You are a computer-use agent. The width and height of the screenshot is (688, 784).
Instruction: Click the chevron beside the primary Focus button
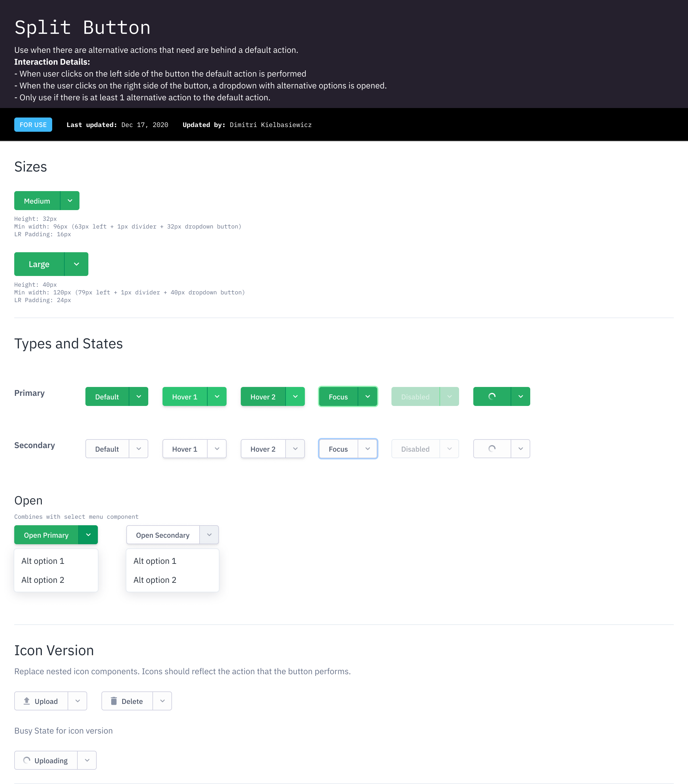(x=367, y=396)
